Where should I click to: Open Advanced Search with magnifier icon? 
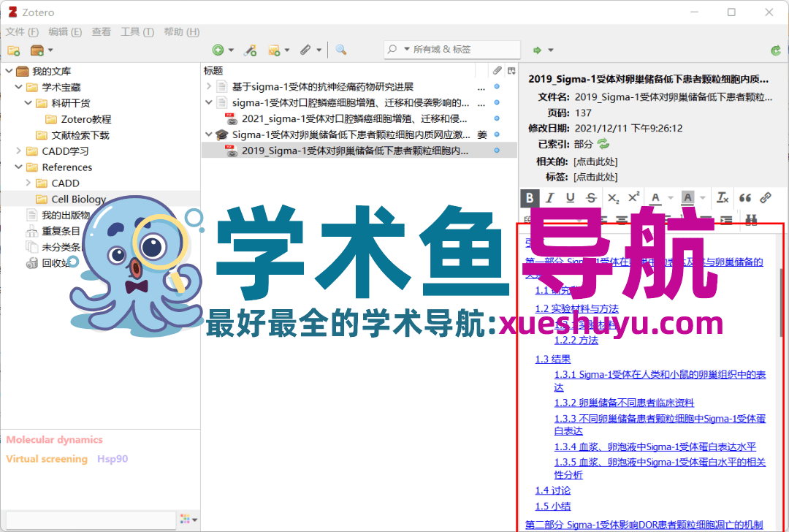[x=340, y=50]
